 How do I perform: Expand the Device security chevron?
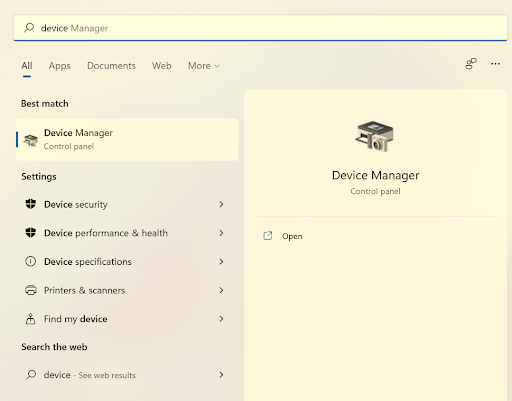(221, 204)
